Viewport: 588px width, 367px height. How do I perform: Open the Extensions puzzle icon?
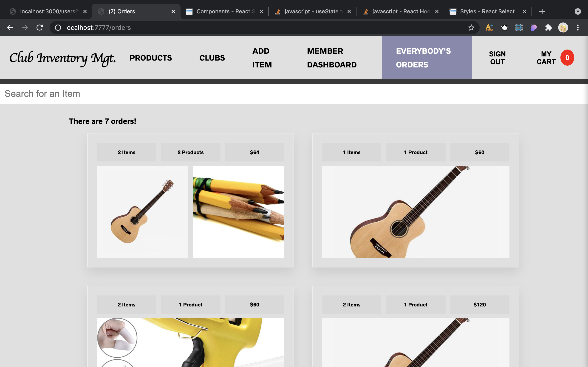548,28
